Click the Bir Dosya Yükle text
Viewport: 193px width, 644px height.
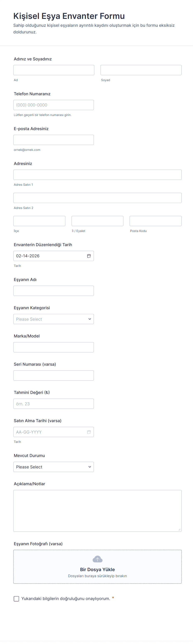[97, 569]
